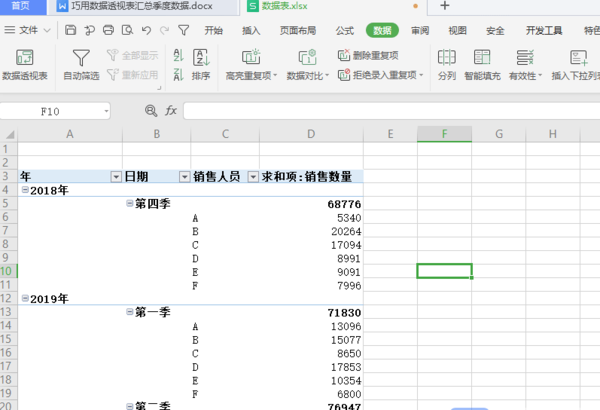Click the 智能填充 icon
This screenshot has width=600, height=410.
click(x=484, y=58)
